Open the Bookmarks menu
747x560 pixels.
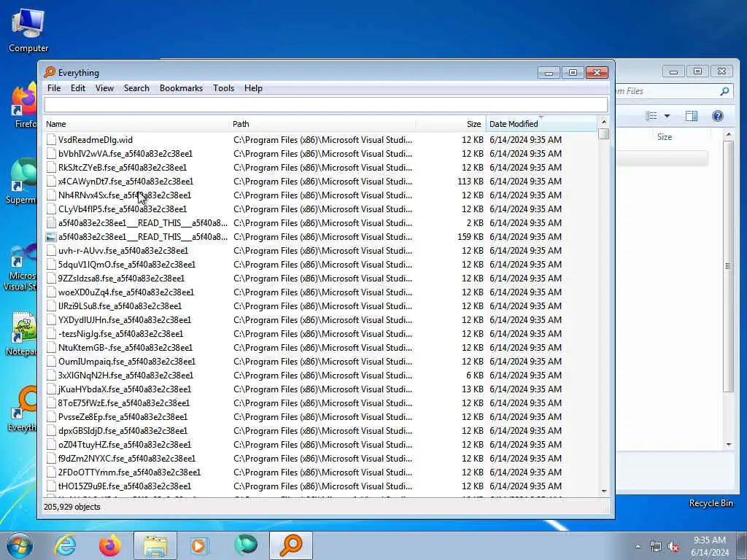click(181, 88)
